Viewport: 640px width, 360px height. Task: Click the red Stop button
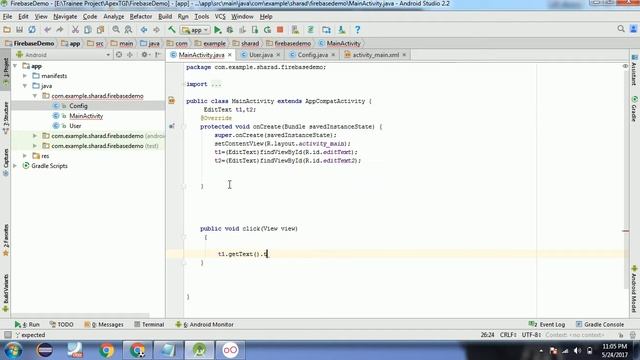tap(280, 29)
